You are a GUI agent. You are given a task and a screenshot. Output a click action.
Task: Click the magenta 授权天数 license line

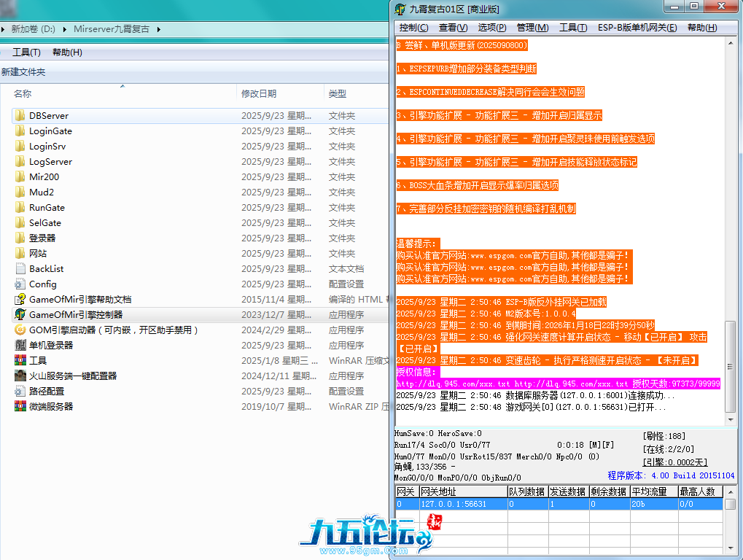[559, 384]
